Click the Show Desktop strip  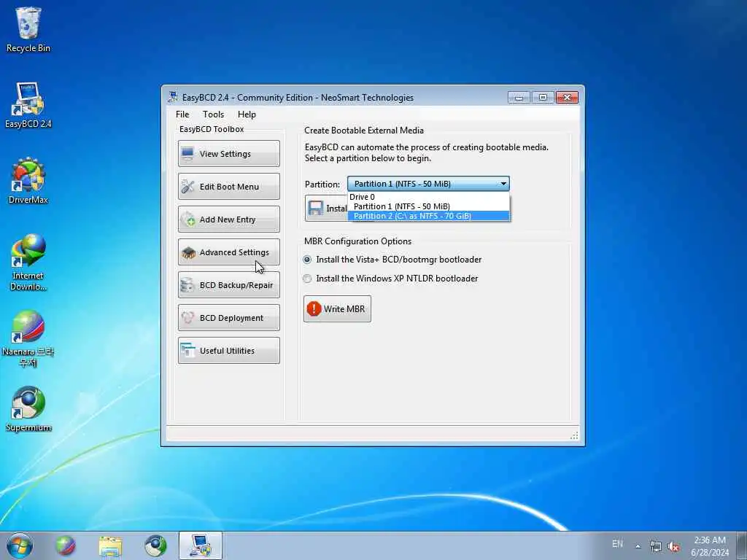coord(742,545)
